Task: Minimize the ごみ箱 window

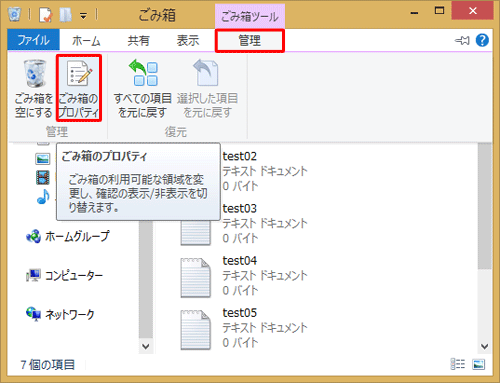Action: coord(414,13)
